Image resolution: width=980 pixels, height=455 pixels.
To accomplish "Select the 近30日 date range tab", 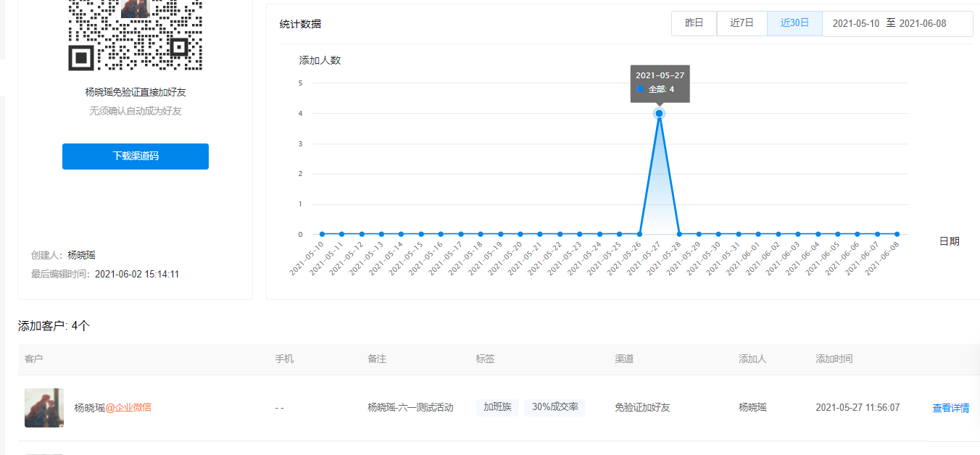I will [x=794, y=23].
